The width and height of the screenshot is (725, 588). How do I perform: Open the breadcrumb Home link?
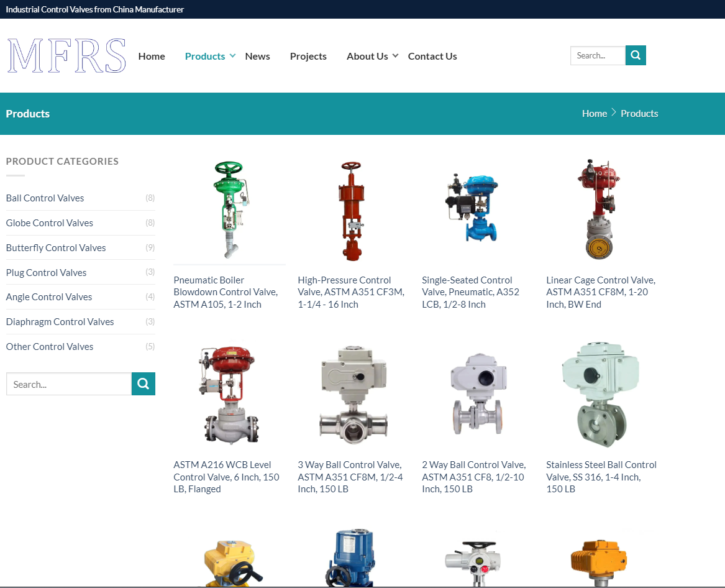tap(594, 113)
